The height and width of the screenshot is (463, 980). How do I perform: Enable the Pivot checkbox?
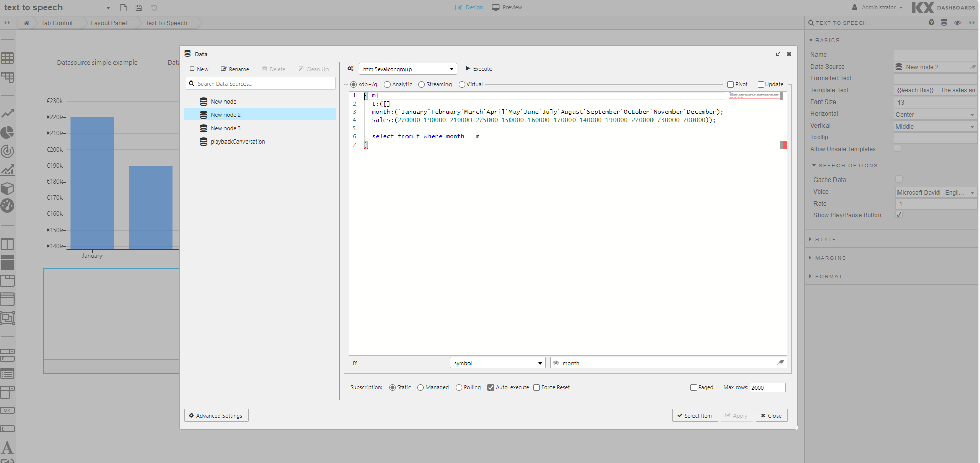(730, 84)
